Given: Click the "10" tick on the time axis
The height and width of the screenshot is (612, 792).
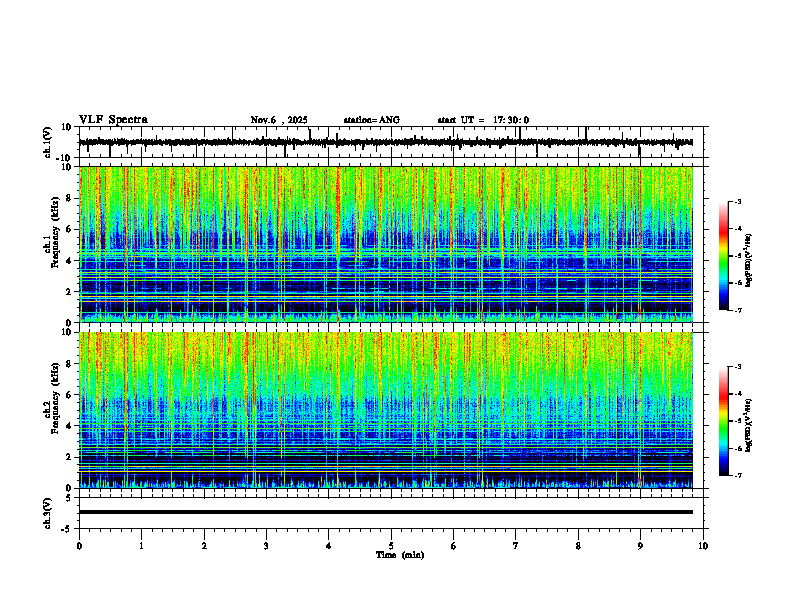Looking at the screenshot, I should tap(703, 546).
